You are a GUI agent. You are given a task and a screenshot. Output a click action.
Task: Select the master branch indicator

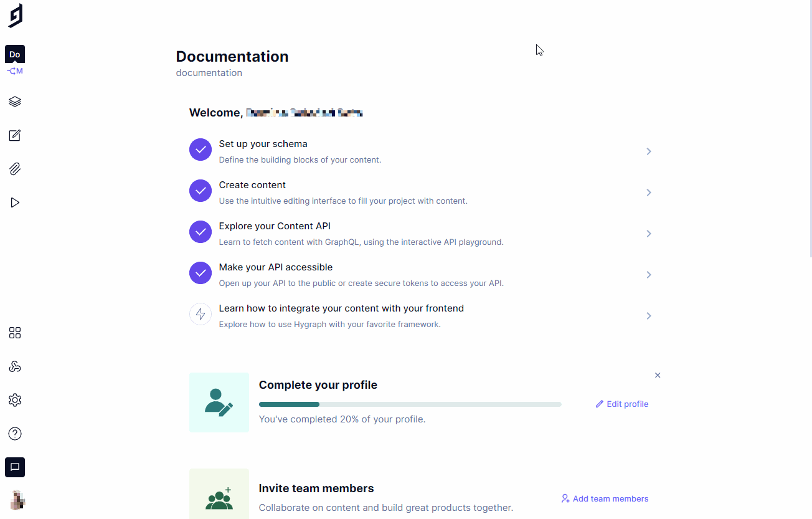14,70
